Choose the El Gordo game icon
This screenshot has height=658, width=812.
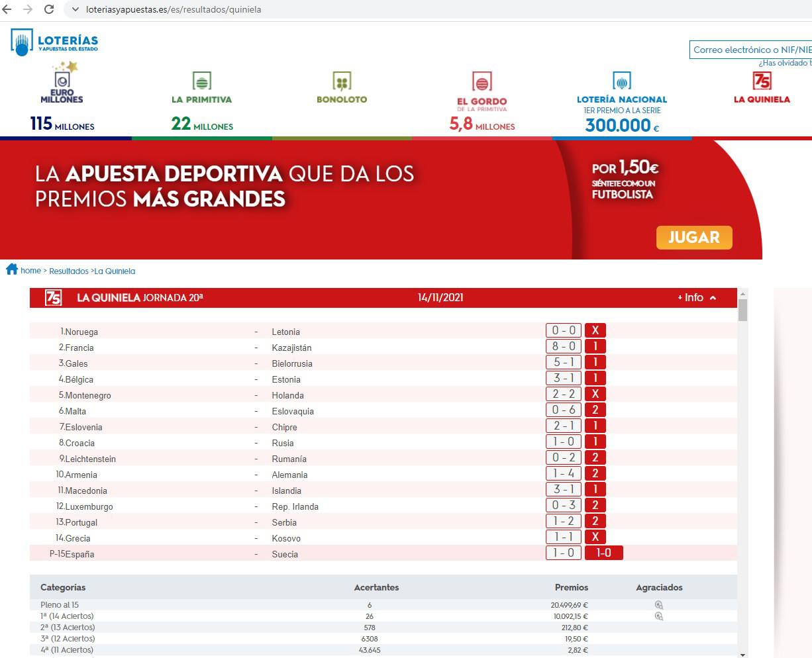pos(482,82)
